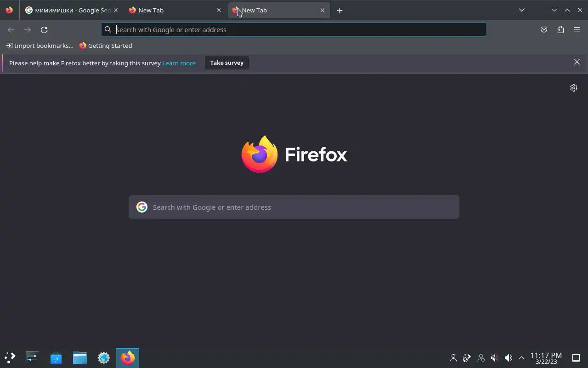Image resolution: width=588 pixels, height=368 pixels.
Task: Click the magnifier icon in address bar
Action: point(108,29)
